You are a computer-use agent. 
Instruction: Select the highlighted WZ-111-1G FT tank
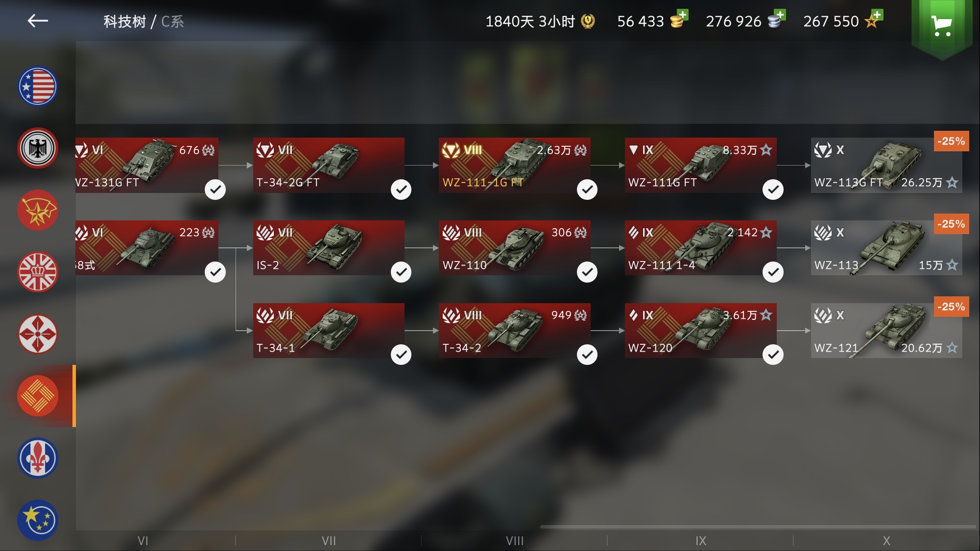pyautogui.click(x=514, y=165)
